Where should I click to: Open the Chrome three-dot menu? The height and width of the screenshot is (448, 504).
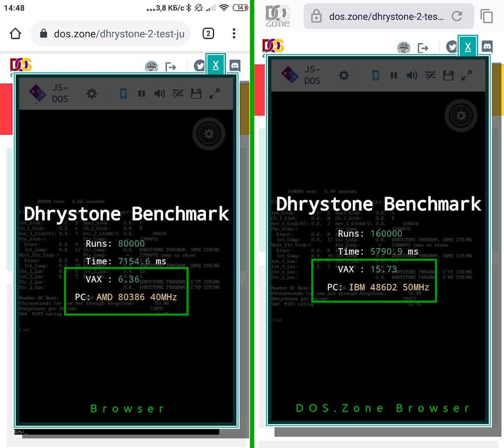click(x=234, y=34)
